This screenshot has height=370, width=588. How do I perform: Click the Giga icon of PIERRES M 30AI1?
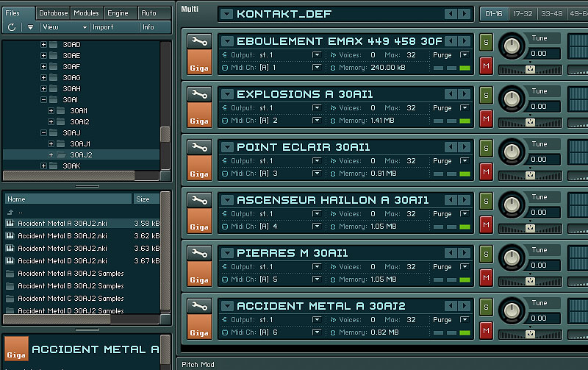click(199, 274)
